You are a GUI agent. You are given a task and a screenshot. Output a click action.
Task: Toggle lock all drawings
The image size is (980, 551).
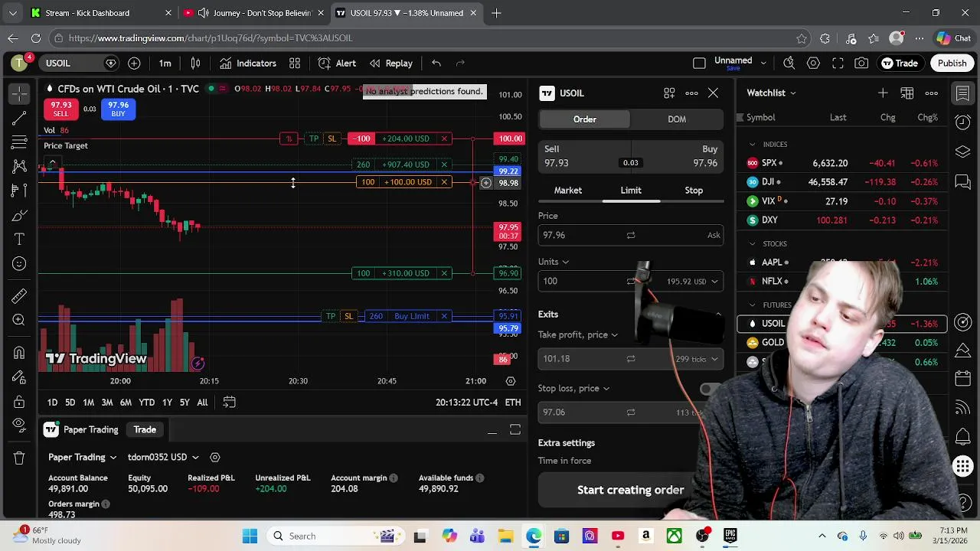(x=19, y=402)
